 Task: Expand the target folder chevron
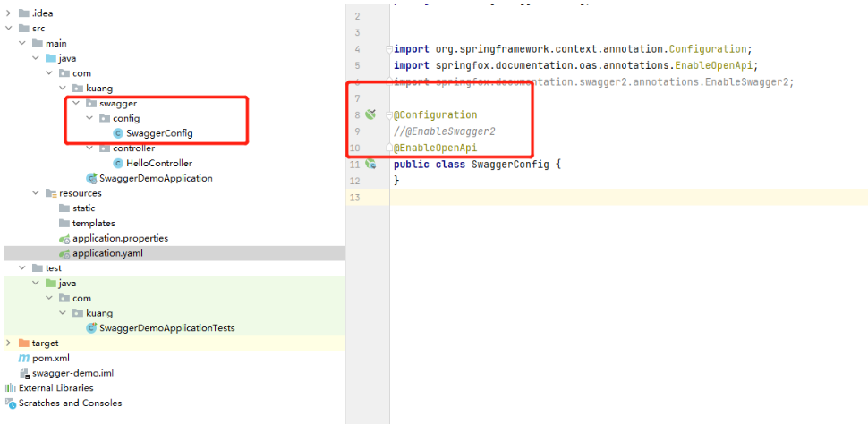point(8,343)
